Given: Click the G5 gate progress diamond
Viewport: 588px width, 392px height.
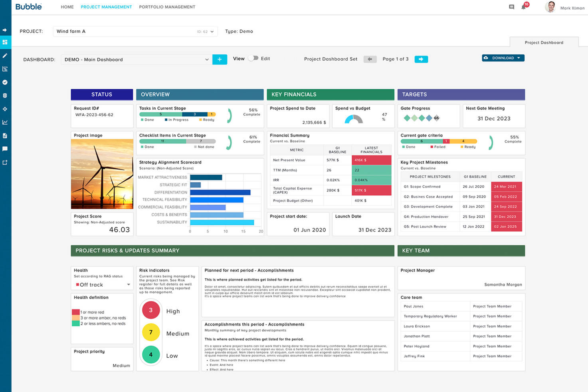Looking at the screenshot, I should coord(436,118).
